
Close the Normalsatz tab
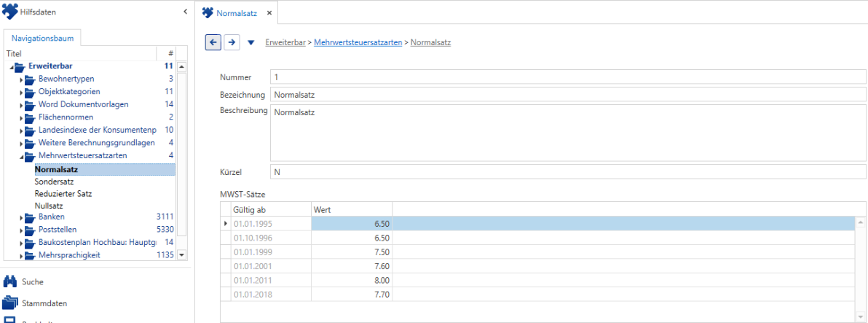(269, 12)
